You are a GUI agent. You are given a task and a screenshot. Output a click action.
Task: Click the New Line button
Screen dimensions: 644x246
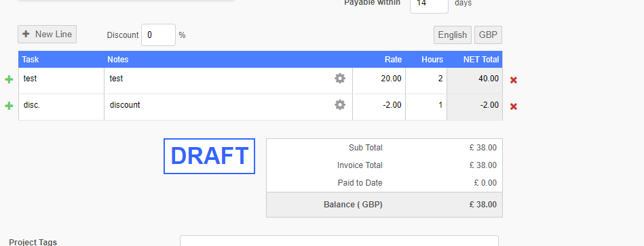pyautogui.click(x=48, y=34)
